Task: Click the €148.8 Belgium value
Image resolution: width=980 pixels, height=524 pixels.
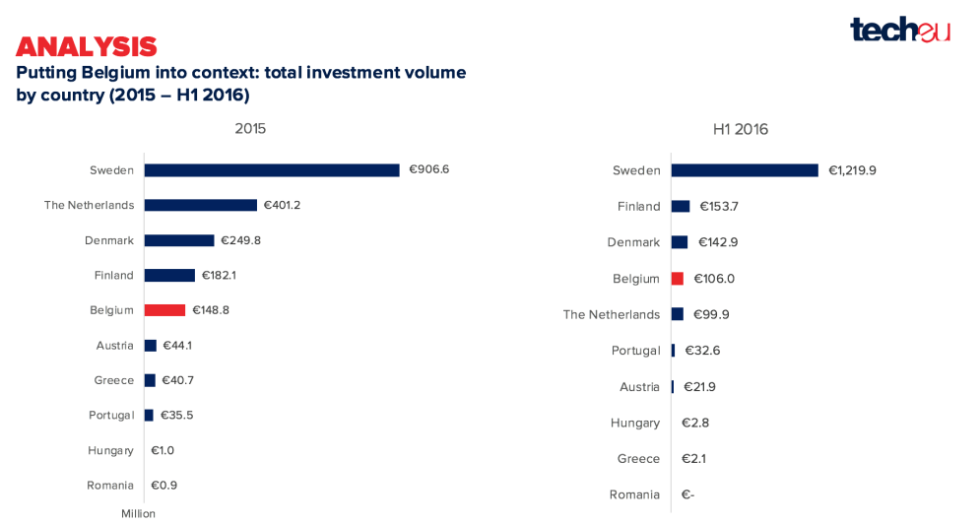Action: [211, 310]
